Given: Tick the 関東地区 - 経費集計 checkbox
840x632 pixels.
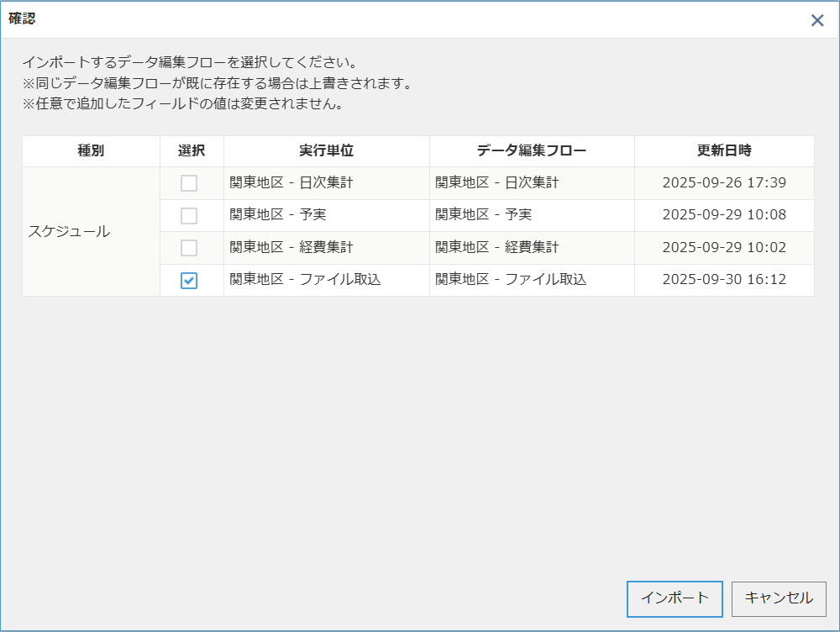Looking at the screenshot, I should point(189,248).
